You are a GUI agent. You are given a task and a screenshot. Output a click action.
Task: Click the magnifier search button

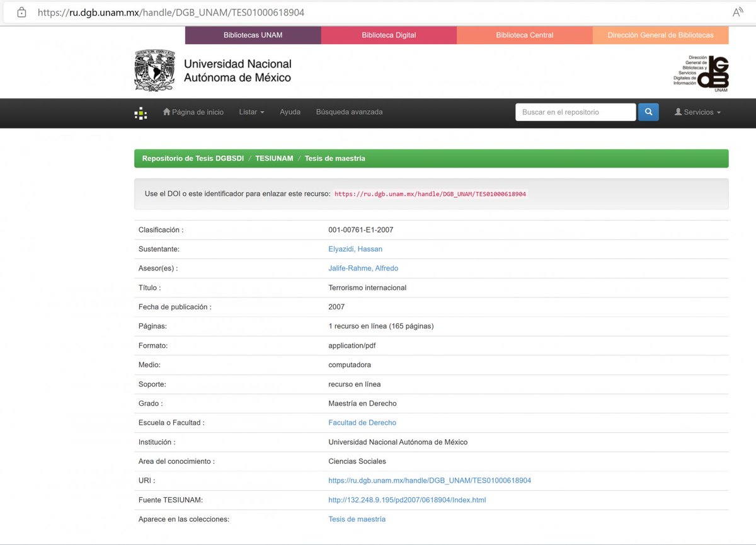pyautogui.click(x=648, y=112)
